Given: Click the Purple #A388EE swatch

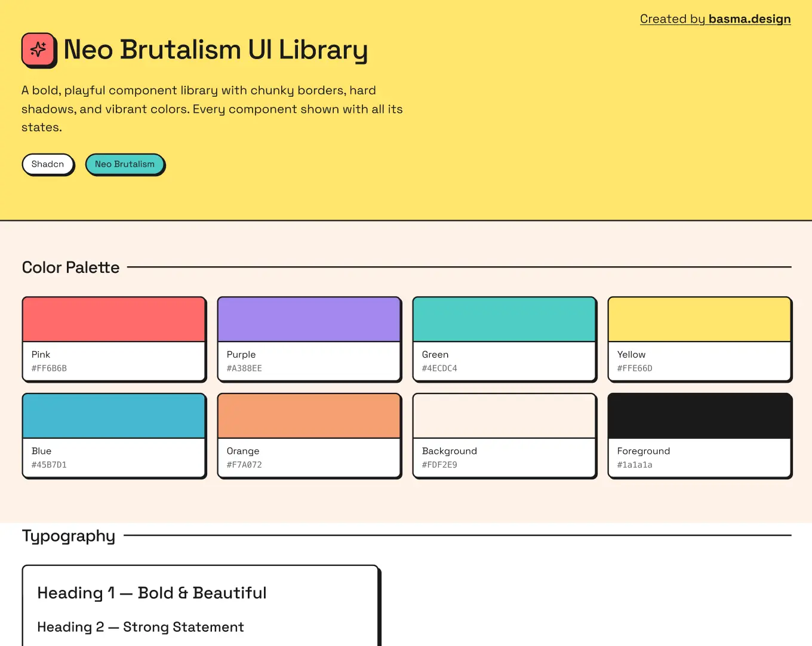Looking at the screenshot, I should click(309, 318).
